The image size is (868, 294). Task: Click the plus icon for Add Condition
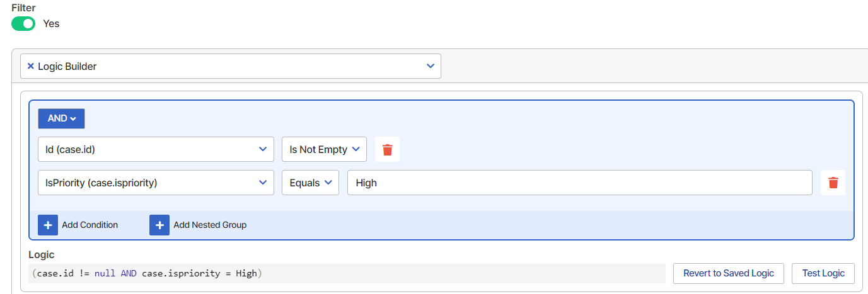48,225
